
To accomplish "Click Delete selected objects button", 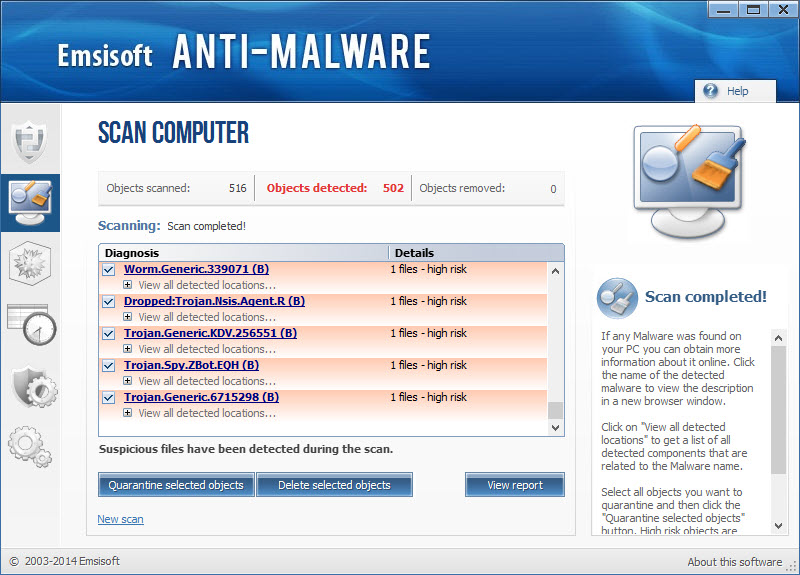I will coord(334,485).
